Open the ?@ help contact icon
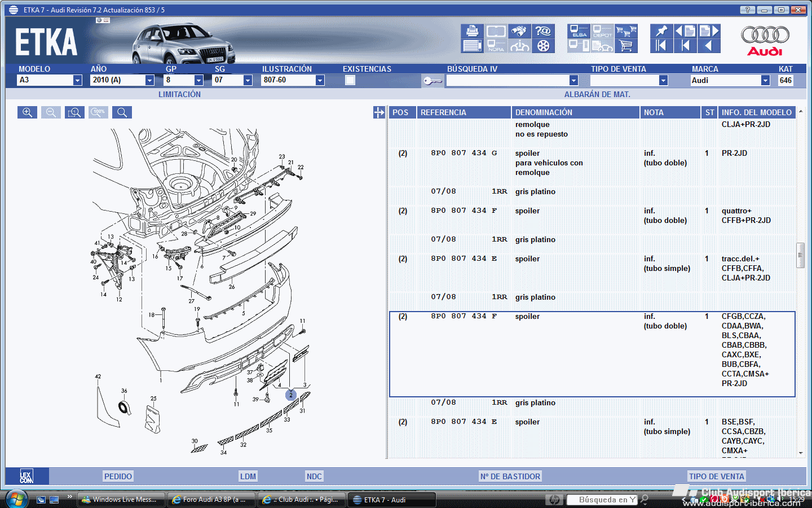812x508 pixels. coord(543,31)
